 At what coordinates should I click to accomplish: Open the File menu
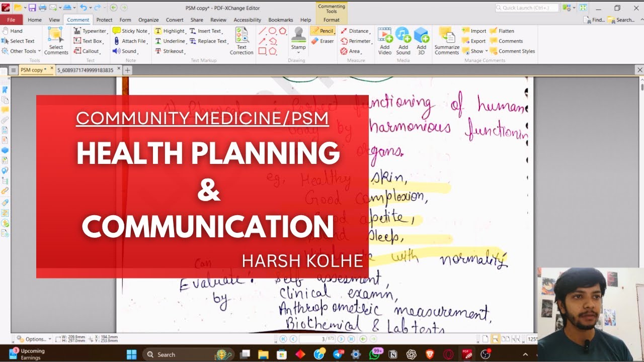coord(11,20)
